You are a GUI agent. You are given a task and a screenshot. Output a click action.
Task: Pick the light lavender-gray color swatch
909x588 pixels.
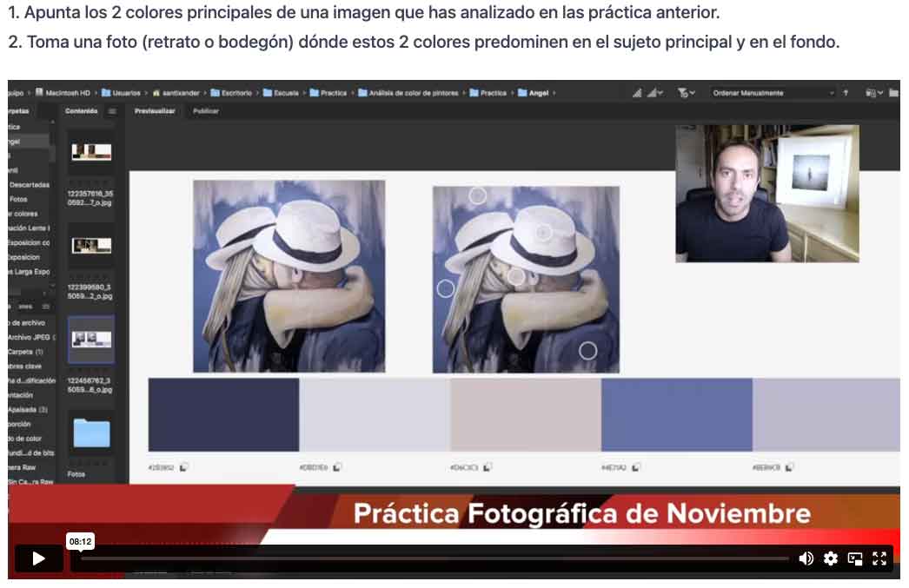tap(375, 415)
